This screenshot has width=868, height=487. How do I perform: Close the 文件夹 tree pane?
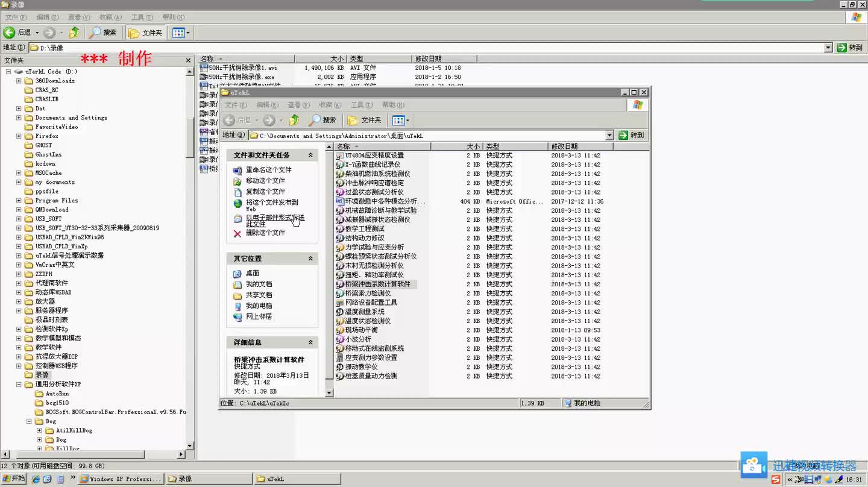(189, 60)
